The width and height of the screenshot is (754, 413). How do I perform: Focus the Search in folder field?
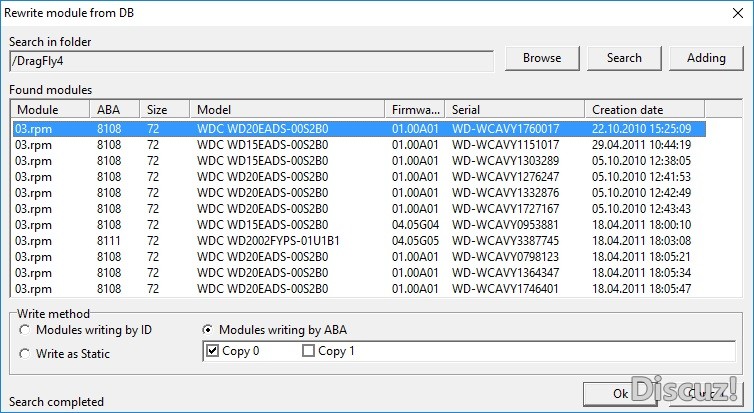pyautogui.click(x=251, y=61)
